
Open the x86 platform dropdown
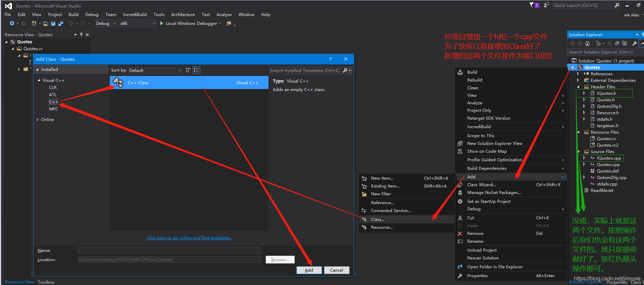[x=138, y=24]
